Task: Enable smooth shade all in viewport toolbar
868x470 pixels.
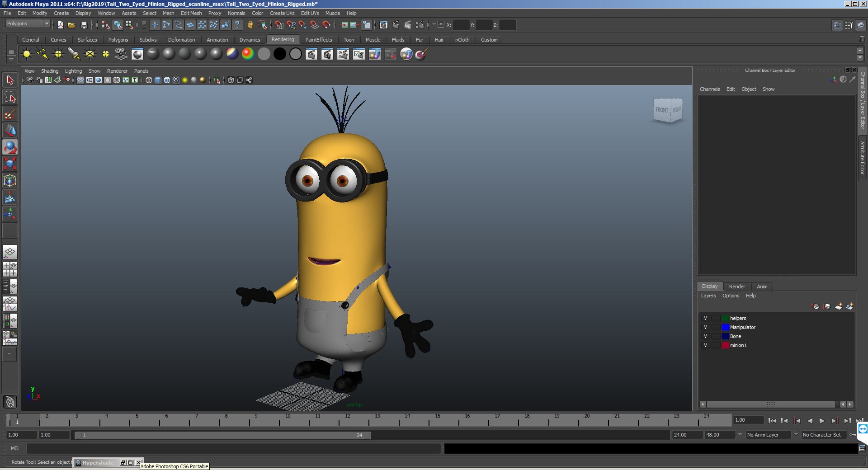Action: (x=158, y=80)
